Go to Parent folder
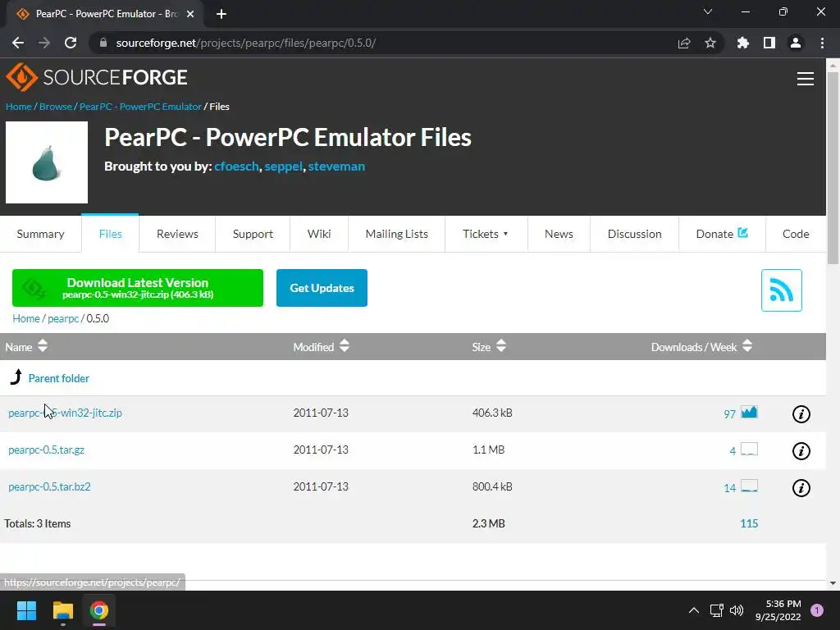Image resolution: width=840 pixels, height=630 pixels. pos(58,378)
